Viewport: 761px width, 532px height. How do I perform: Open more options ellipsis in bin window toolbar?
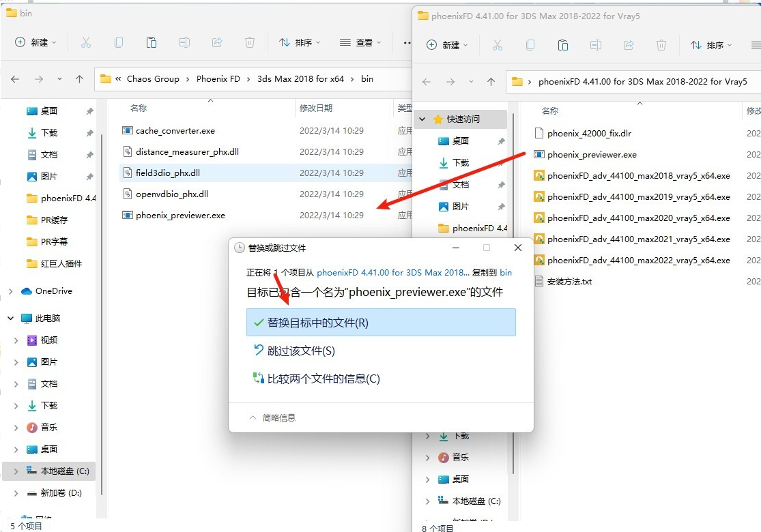coord(407,43)
